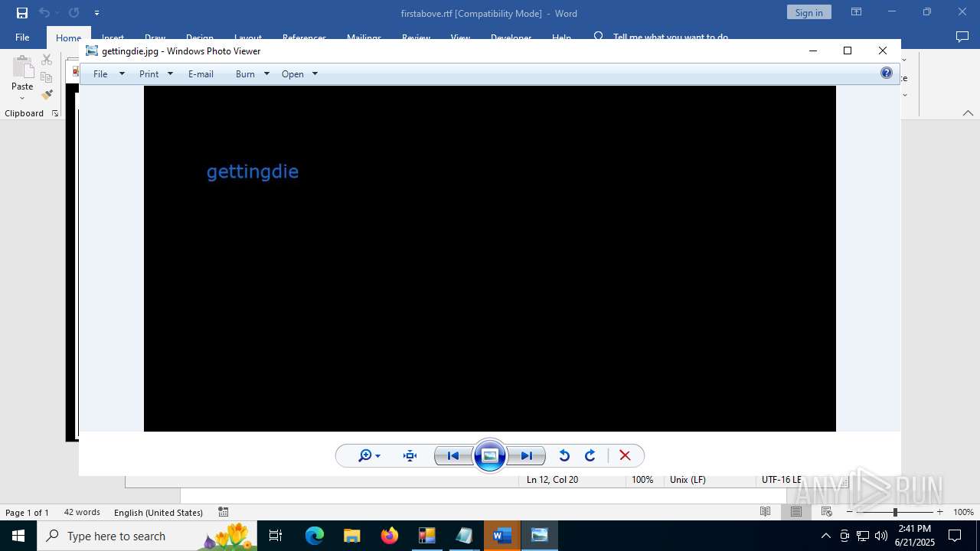
Task: Go to previous photo in Photo Viewer
Action: pos(453,456)
